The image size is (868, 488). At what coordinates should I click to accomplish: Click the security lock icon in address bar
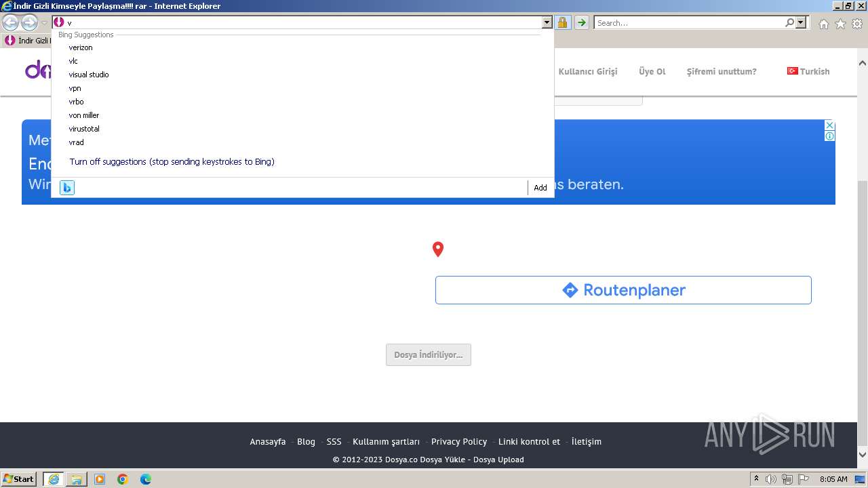tap(562, 22)
